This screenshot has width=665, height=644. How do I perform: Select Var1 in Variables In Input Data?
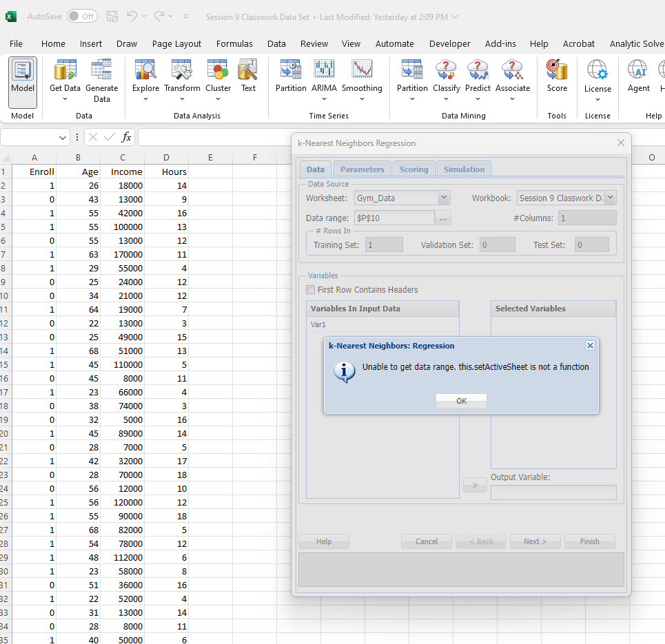pos(382,324)
